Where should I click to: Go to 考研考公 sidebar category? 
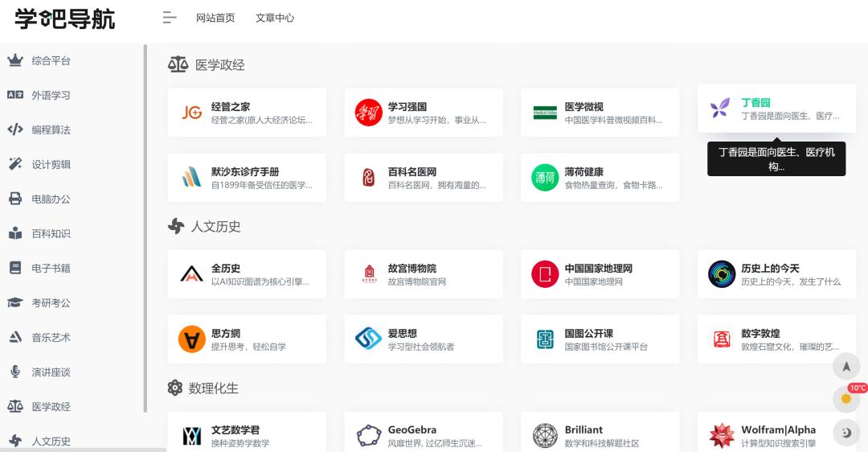[51, 303]
